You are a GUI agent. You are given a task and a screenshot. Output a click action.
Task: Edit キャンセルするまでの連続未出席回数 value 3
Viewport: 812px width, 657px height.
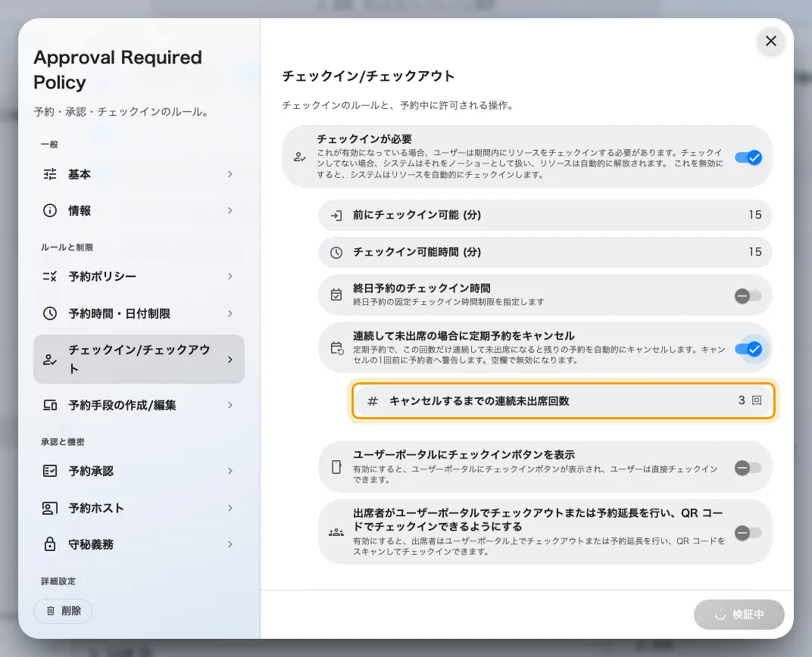(742, 400)
